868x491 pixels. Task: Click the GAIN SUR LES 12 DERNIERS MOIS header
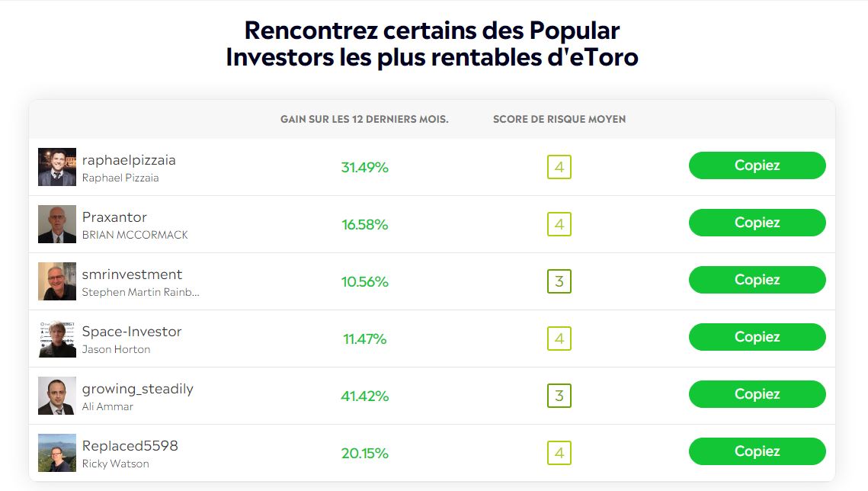(x=365, y=119)
